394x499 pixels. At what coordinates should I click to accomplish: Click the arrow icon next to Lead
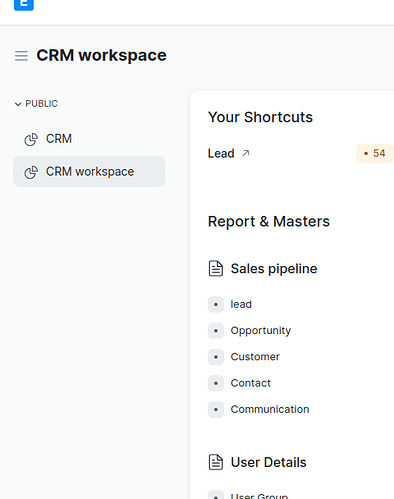246,153
